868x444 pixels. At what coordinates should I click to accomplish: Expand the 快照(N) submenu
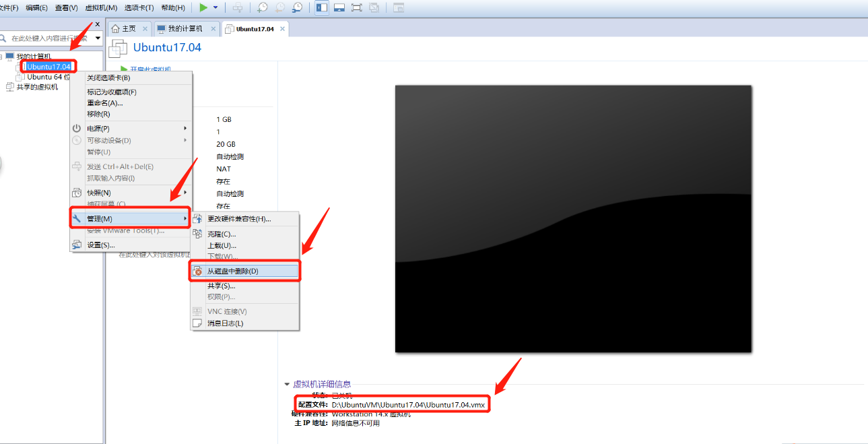point(131,193)
